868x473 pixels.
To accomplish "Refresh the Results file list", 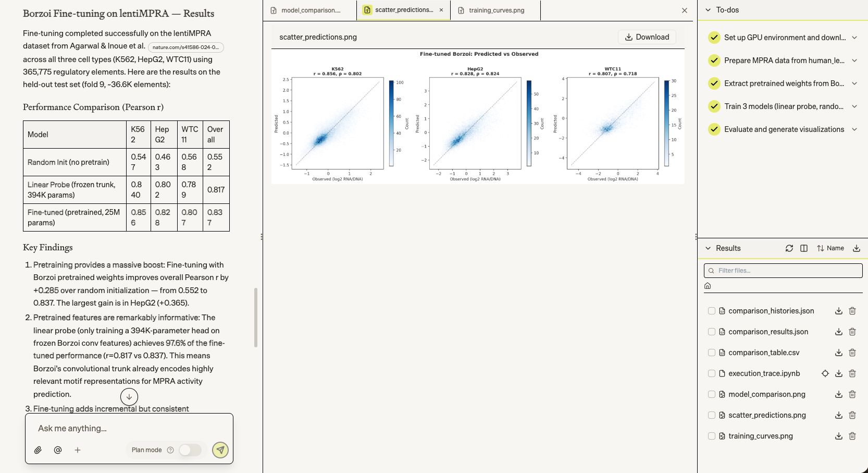I will pyautogui.click(x=789, y=248).
